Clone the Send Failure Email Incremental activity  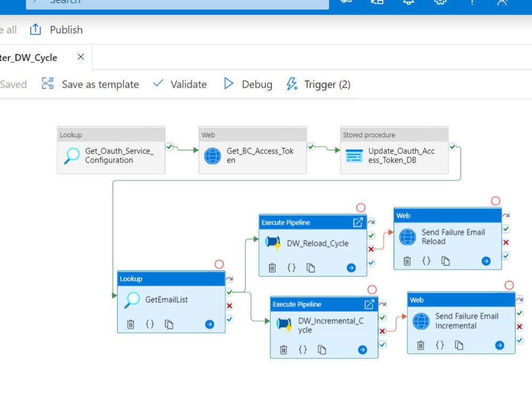[459, 345]
